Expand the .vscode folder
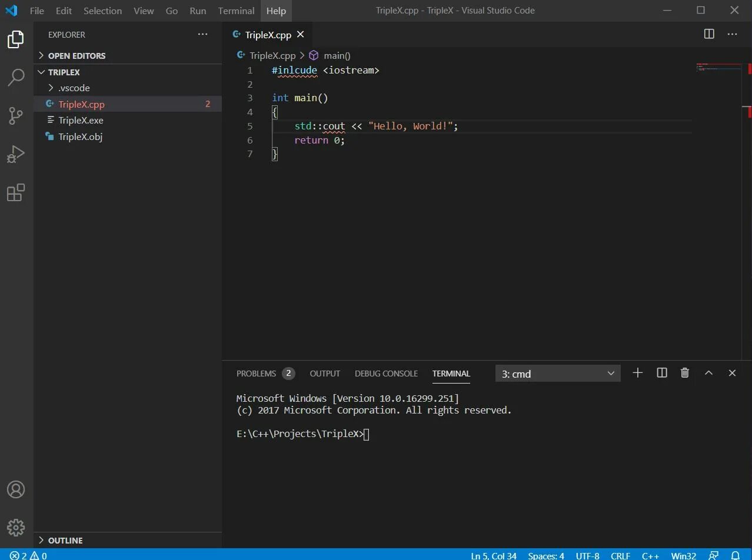This screenshot has height=560, width=752. click(128, 88)
